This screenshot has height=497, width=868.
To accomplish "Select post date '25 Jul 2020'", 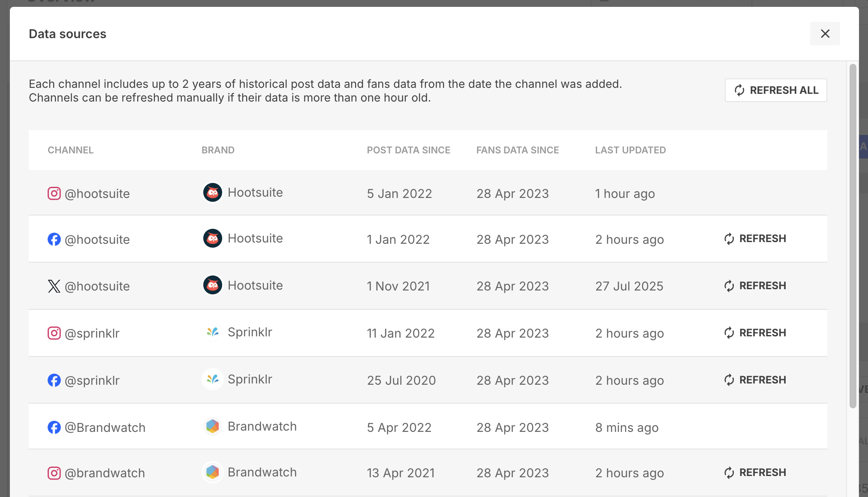I will 401,380.
